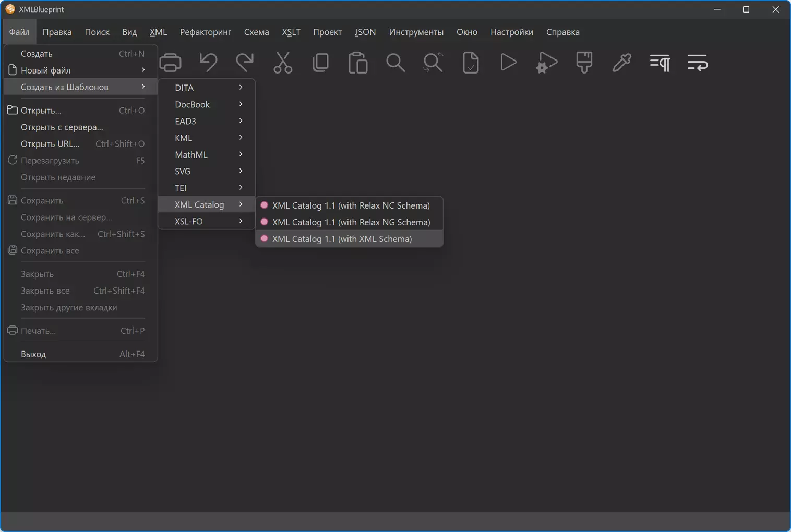Open Find and Replace magnifier-with-arrows icon
The width and height of the screenshot is (791, 532).
433,63
